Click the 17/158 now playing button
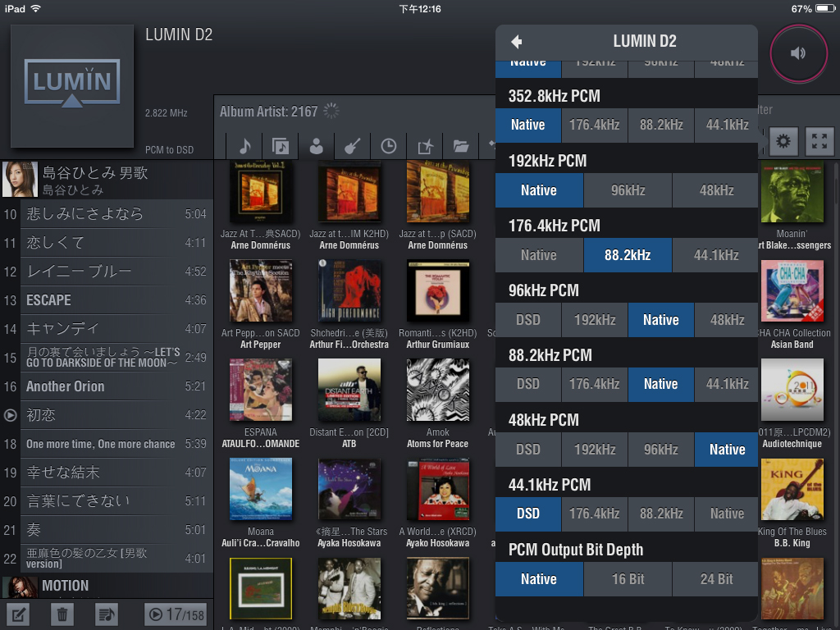The width and height of the screenshot is (840, 630). pyautogui.click(x=176, y=614)
